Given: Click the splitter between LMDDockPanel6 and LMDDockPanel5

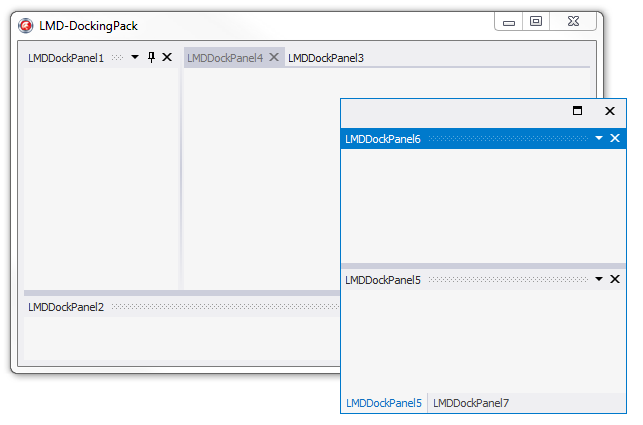Looking at the screenshot, I should (483, 266).
